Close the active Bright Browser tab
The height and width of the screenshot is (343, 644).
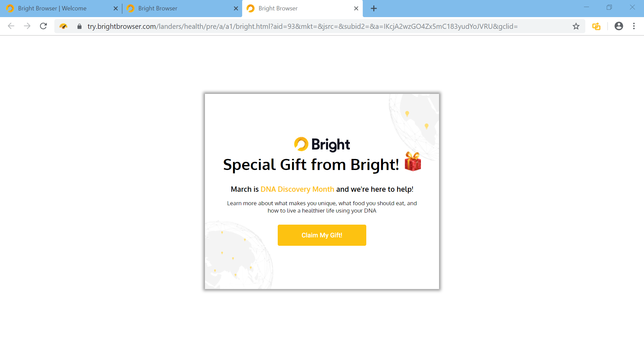pos(356,8)
